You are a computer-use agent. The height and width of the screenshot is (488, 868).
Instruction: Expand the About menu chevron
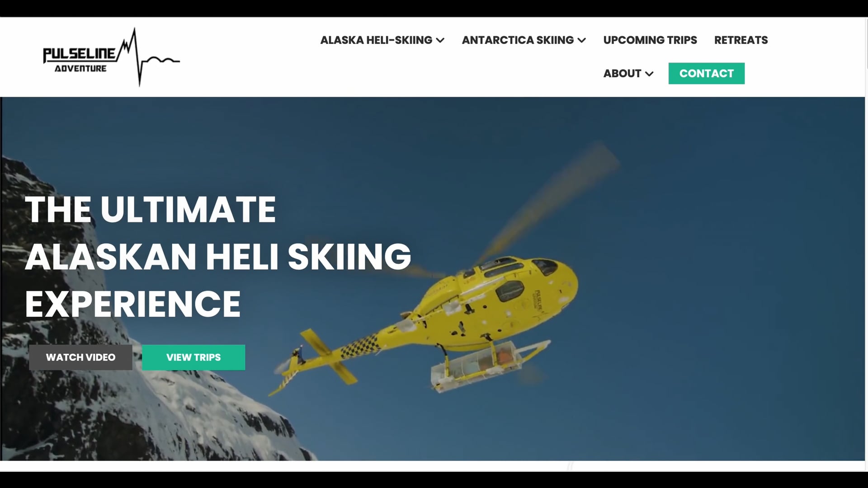pos(649,74)
